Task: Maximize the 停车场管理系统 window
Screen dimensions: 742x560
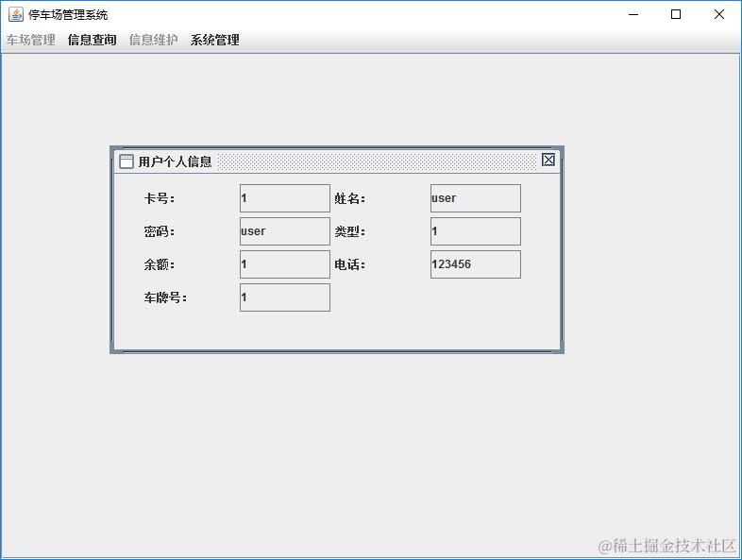Action: [676, 15]
